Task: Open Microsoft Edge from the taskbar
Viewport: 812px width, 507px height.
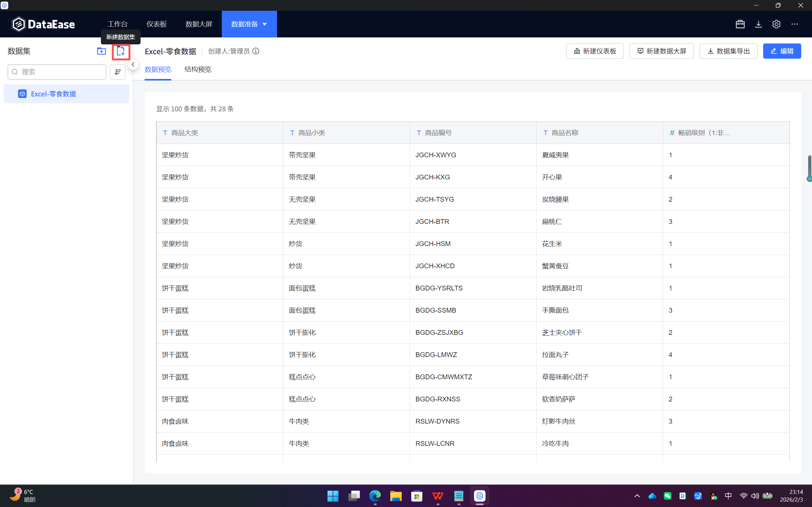Action: point(375,496)
